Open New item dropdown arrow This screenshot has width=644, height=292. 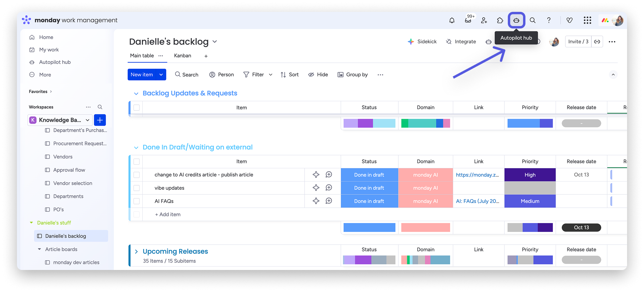tap(161, 75)
